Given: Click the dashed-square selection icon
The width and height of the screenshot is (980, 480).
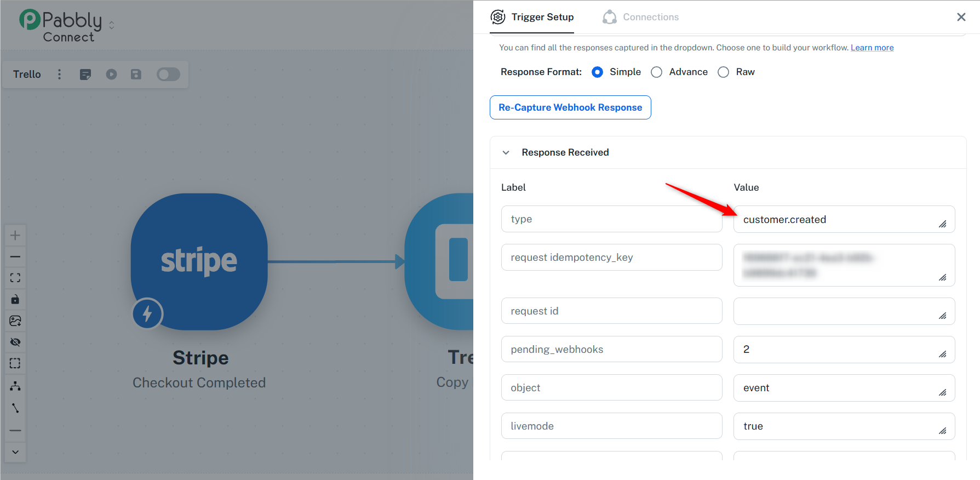Looking at the screenshot, I should 15,363.
